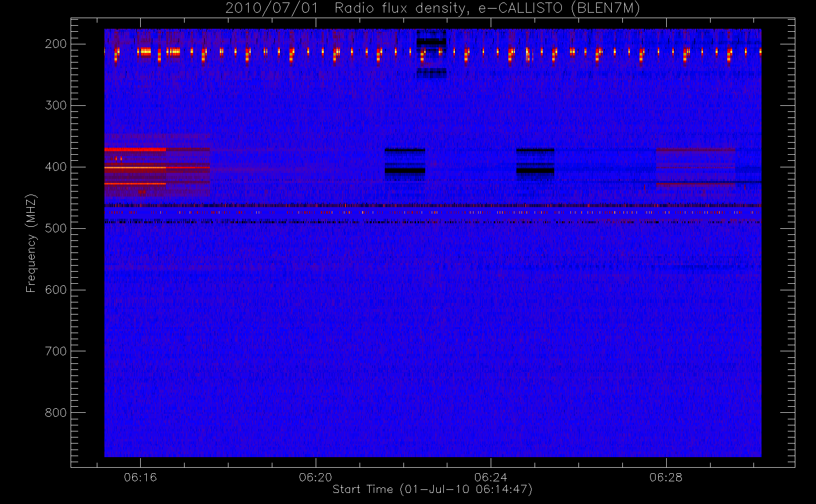
Task: Click the 300 frequency tick label
Action: point(56,105)
